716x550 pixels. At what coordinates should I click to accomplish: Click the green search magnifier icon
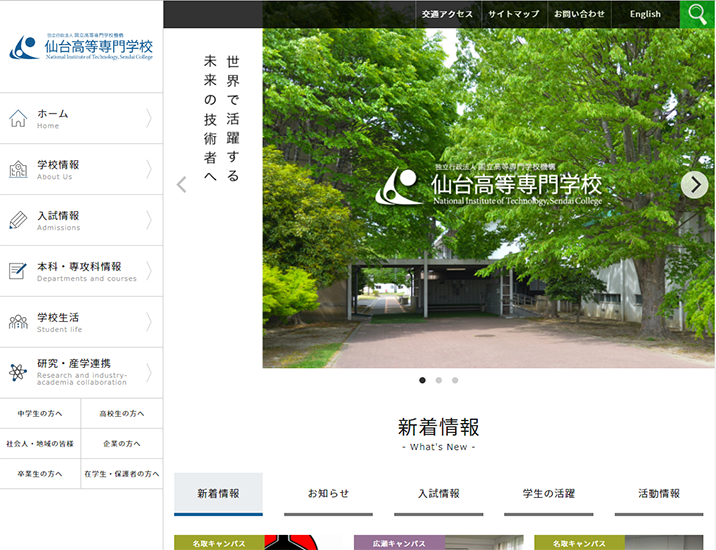point(697,14)
